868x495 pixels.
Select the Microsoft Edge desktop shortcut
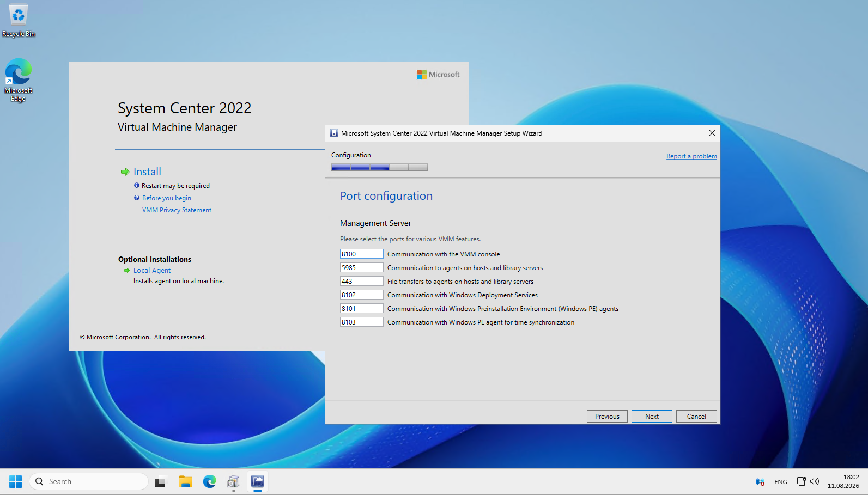[x=19, y=80]
